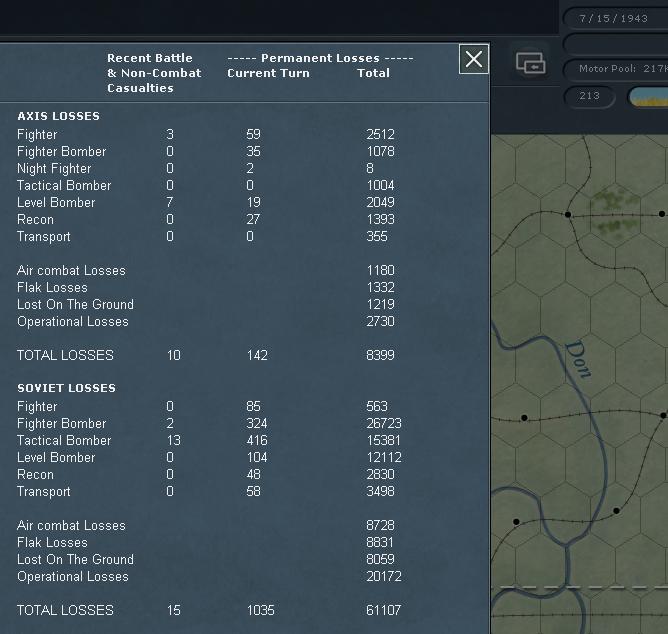
Task: Click Soviet TOTAL LOSSES value 61107
Action: pyautogui.click(x=383, y=610)
